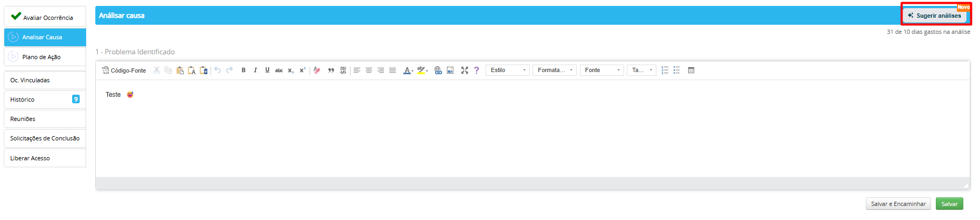Viewport: 980px width, 220px height.
Task: Click the Cut scissors icon
Action: pos(157,70)
